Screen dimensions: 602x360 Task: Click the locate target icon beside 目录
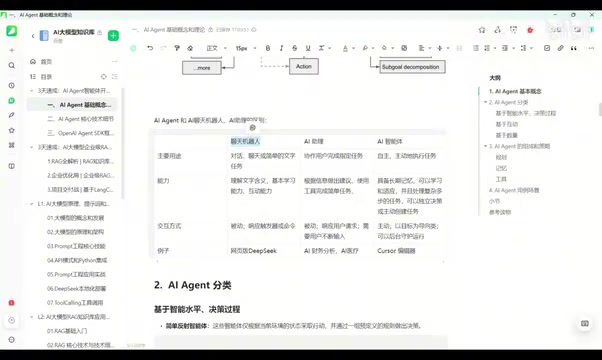click(x=103, y=77)
